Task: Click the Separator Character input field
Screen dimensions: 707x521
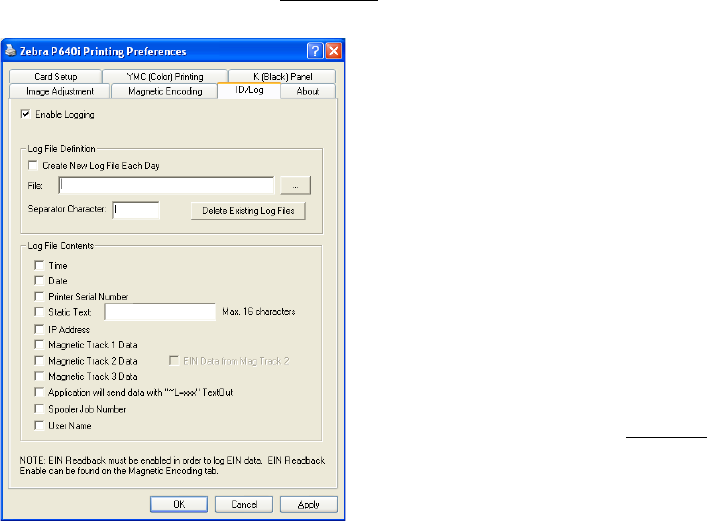Action: pos(136,210)
